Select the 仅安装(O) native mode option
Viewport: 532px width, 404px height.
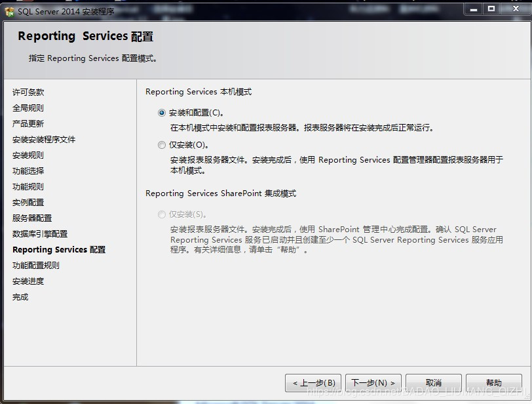pyautogui.click(x=162, y=145)
